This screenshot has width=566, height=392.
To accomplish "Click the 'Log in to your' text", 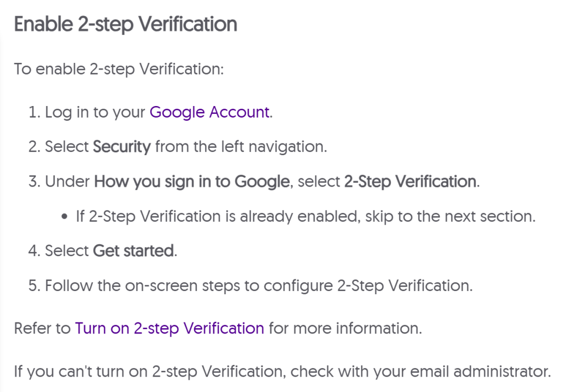I will 96,112.
